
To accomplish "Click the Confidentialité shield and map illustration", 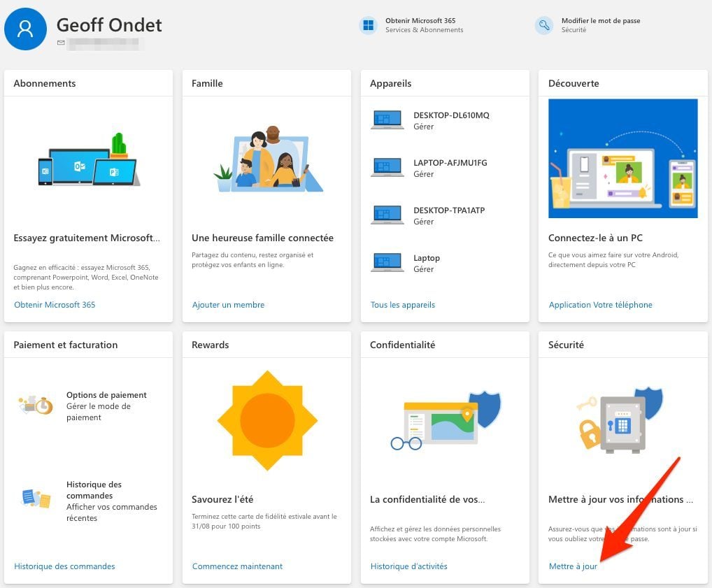I will tap(446, 420).
